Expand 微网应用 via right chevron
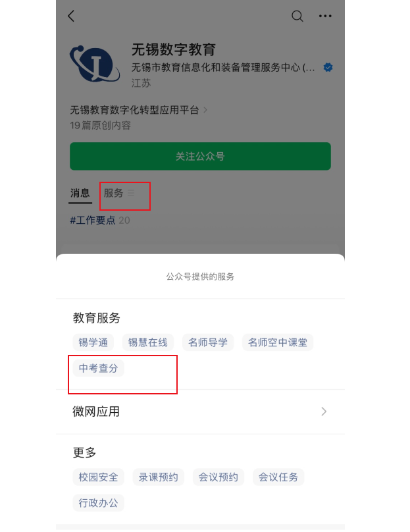The height and width of the screenshot is (532, 410). click(324, 412)
